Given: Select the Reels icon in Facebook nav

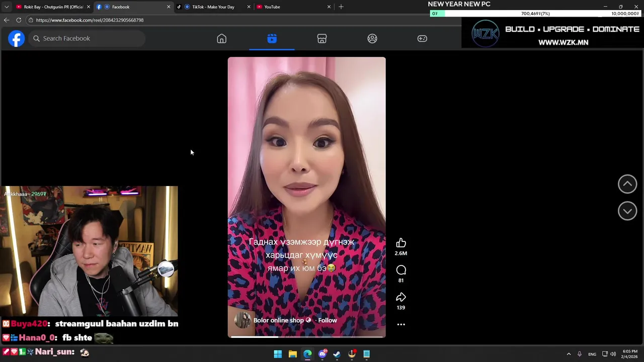Looking at the screenshot, I should click(272, 39).
